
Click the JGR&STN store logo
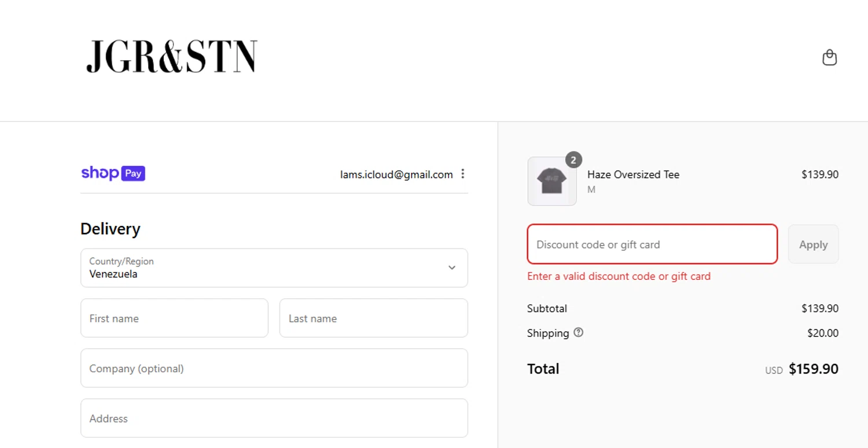pos(171,57)
